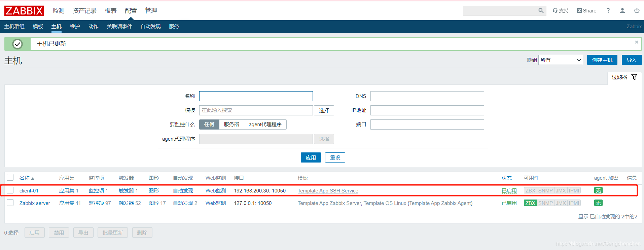
Task: Tick the select-all hosts checkbox
Action: [10, 177]
